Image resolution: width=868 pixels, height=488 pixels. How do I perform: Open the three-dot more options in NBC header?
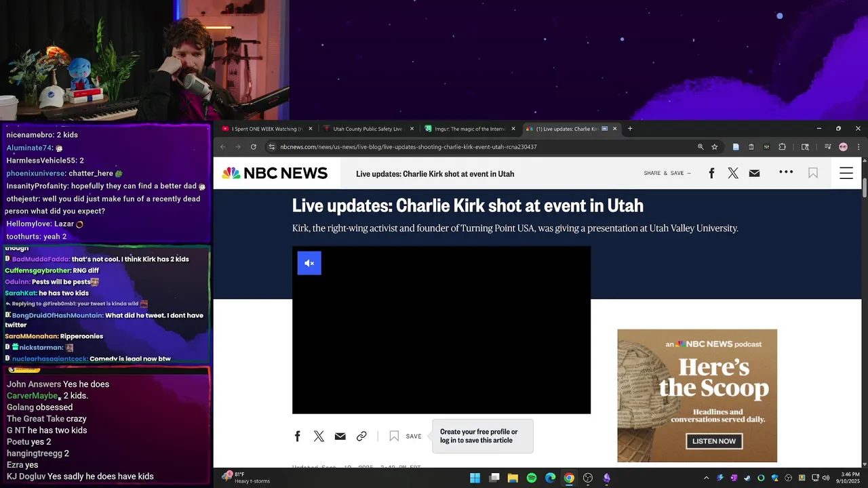point(786,172)
